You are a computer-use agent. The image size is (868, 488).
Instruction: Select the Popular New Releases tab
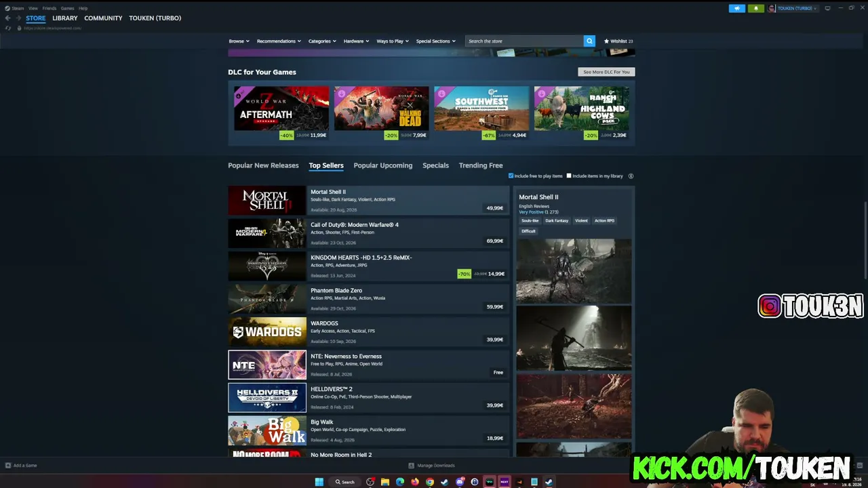click(263, 165)
